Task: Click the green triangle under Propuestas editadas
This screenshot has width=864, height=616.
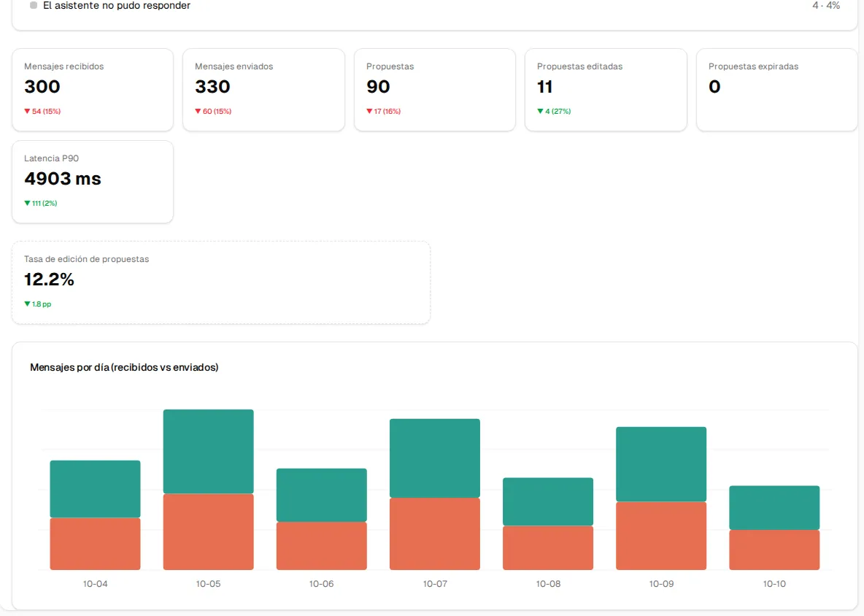Action: [540, 111]
